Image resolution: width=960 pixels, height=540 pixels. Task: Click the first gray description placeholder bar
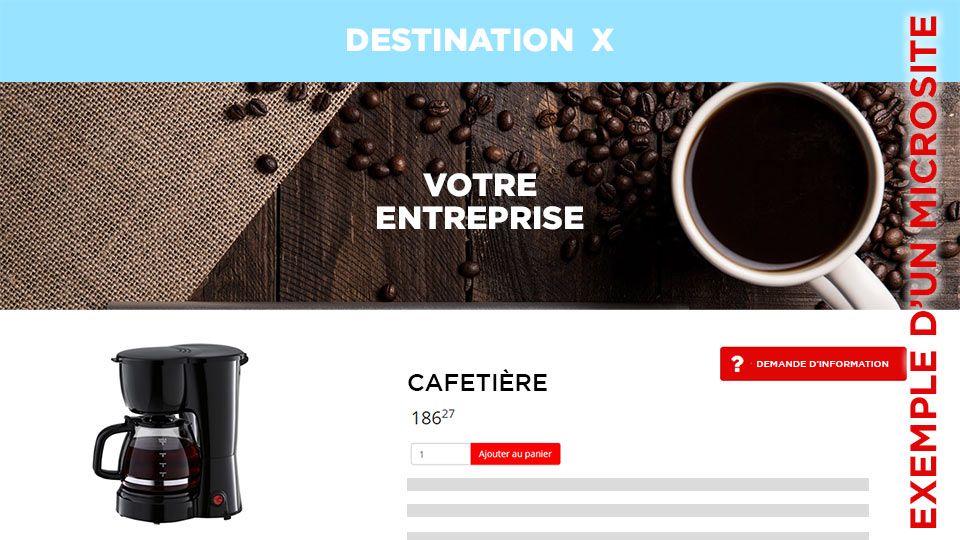pos(637,484)
